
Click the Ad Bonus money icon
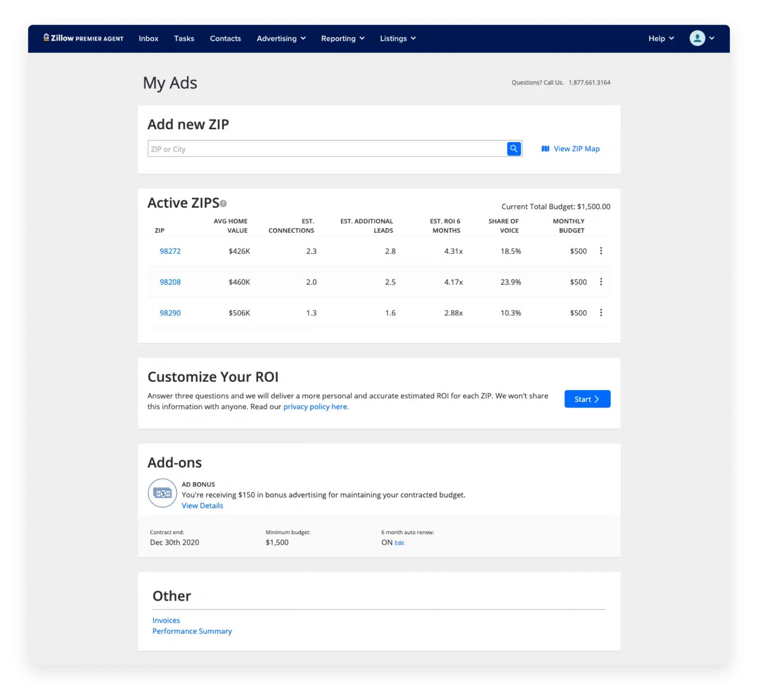tap(162, 494)
